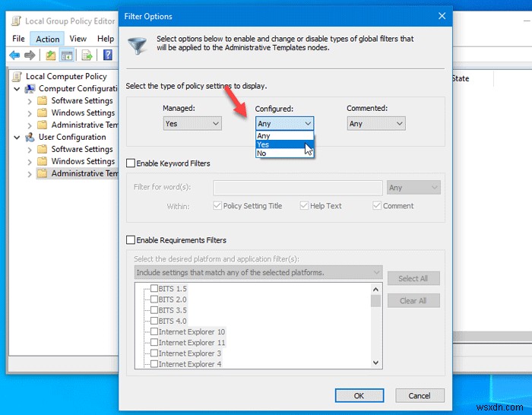The width and height of the screenshot is (532, 415).
Task: Open the Help menu
Action: tap(106, 39)
